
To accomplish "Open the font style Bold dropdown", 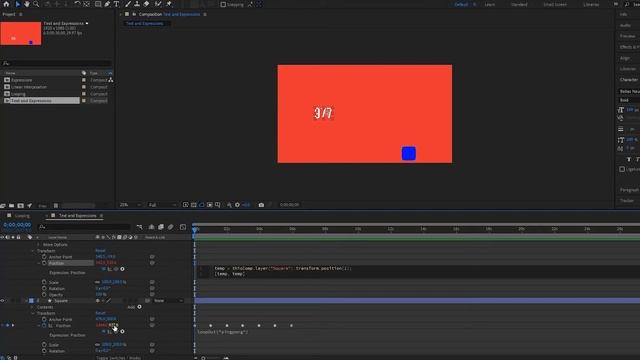I will (x=629, y=100).
